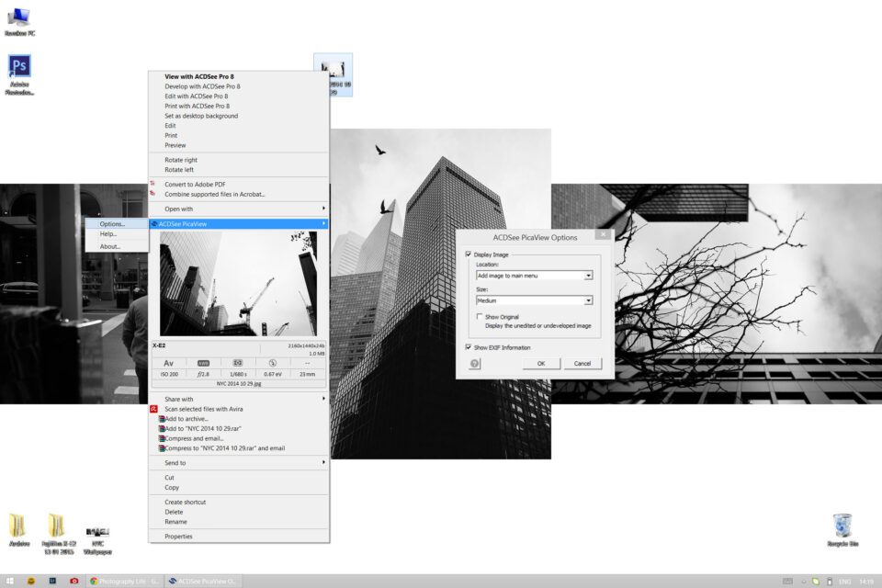The height and width of the screenshot is (588, 882).
Task: Select Edit with ACDSee Pro 8
Action: coord(239,96)
